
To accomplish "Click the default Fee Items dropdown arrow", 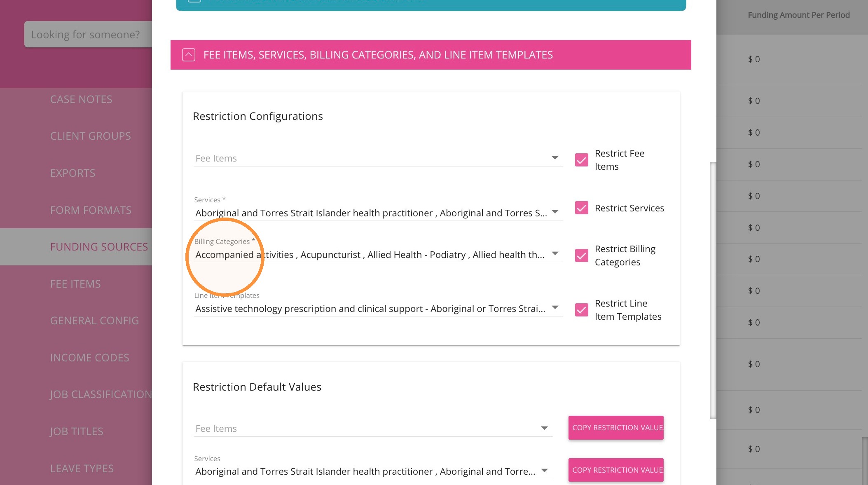I will [544, 429].
